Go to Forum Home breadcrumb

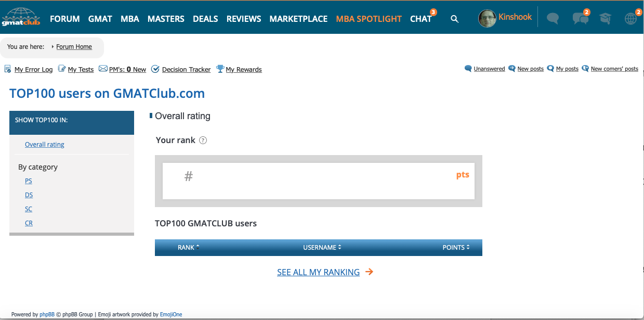[74, 46]
